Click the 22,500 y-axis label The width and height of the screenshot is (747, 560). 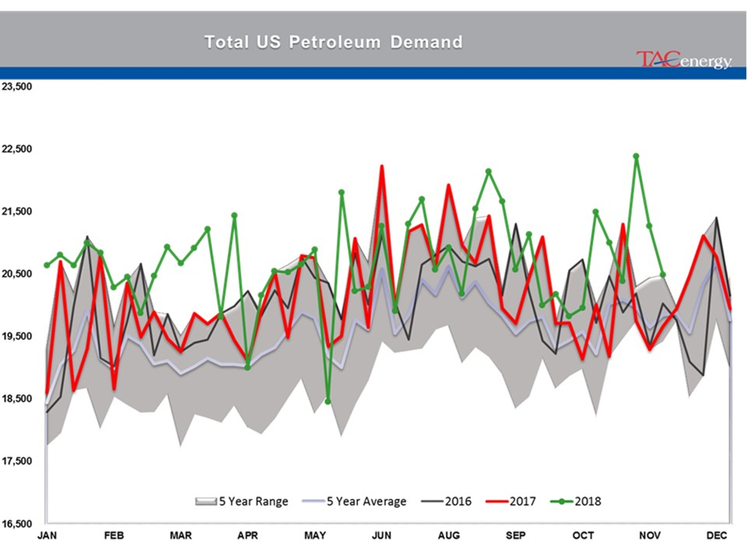17,149
